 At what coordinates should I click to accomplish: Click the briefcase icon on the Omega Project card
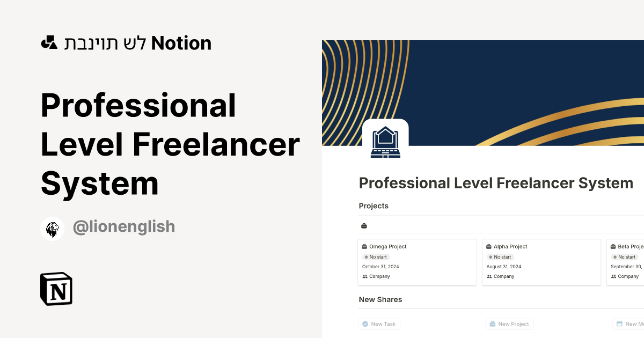point(365,246)
